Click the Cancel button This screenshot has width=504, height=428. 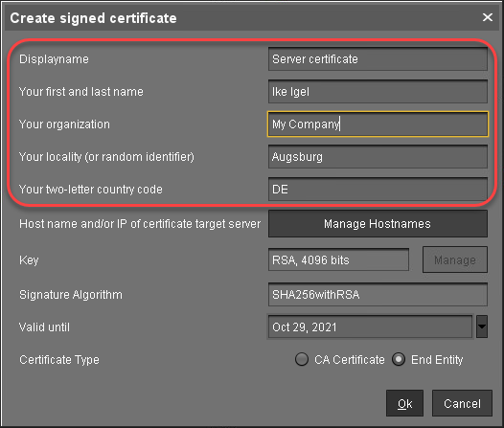tap(462, 403)
